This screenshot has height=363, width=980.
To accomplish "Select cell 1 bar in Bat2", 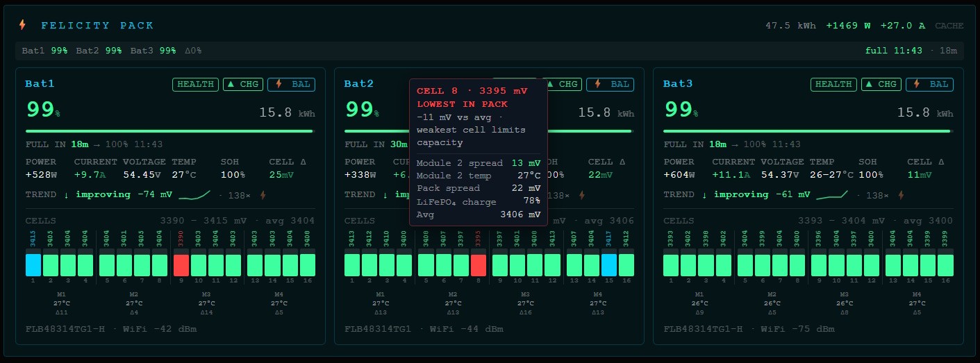I will [352, 265].
